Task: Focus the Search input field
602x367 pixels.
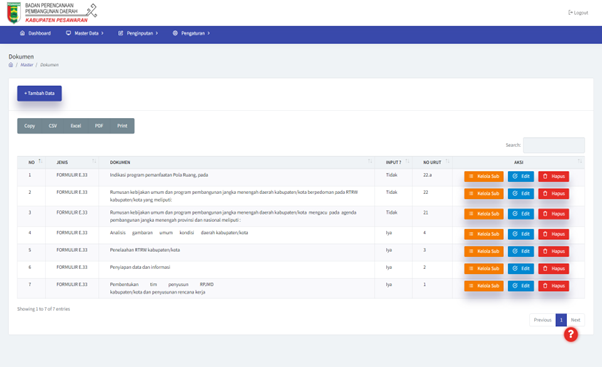Action: (x=554, y=145)
